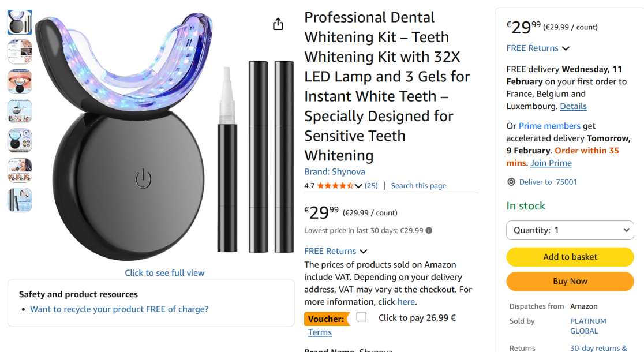Open the Brand: Shynova link
This screenshot has width=644, height=352.
click(335, 172)
